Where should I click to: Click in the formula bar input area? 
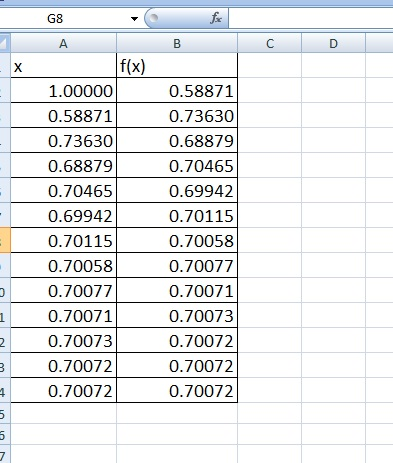click(x=311, y=18)
